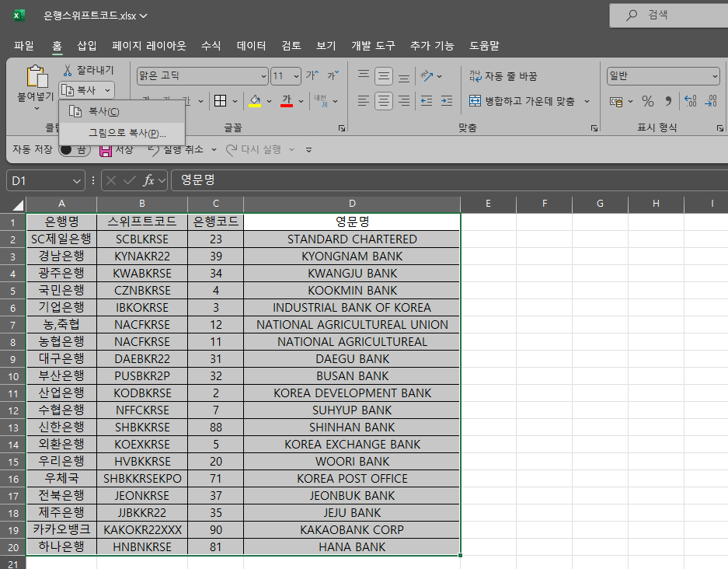The width and height of the screenshot is (728, 569).
Task: Open the fill color dropdown arrow
Action: (x=269, y=101)
